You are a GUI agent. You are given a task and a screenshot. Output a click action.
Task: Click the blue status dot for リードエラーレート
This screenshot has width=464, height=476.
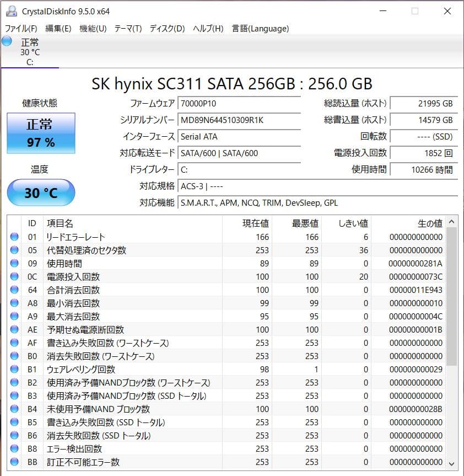14,237
